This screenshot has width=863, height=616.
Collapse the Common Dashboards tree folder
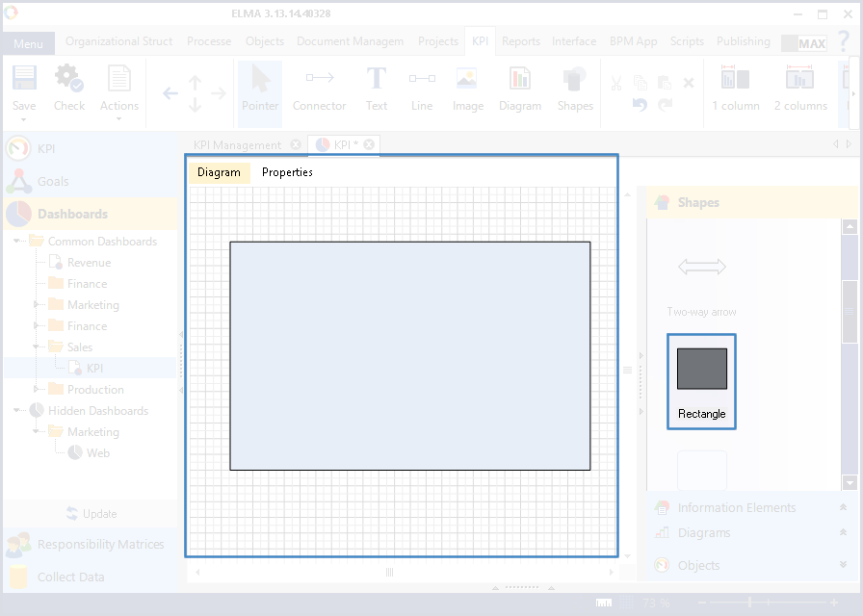coord(18,242)
